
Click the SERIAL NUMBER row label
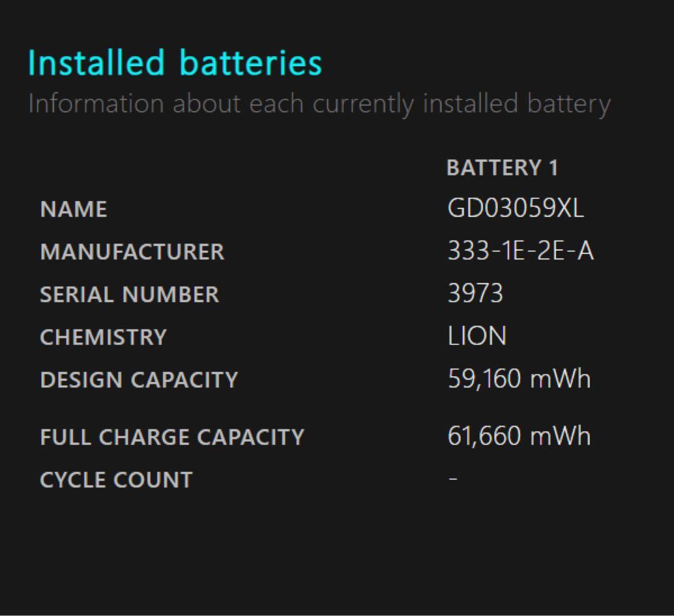click(129, 295)
